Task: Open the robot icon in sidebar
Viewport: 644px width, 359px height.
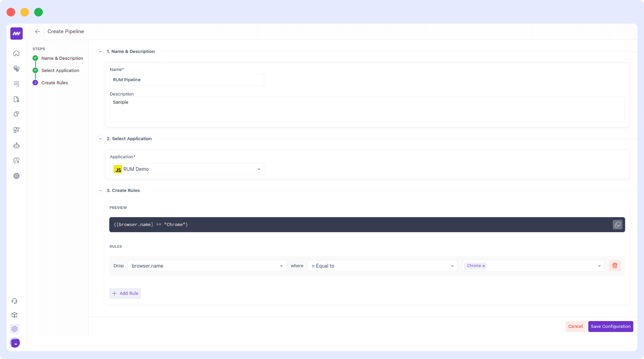Action: [x=16, y=146]
